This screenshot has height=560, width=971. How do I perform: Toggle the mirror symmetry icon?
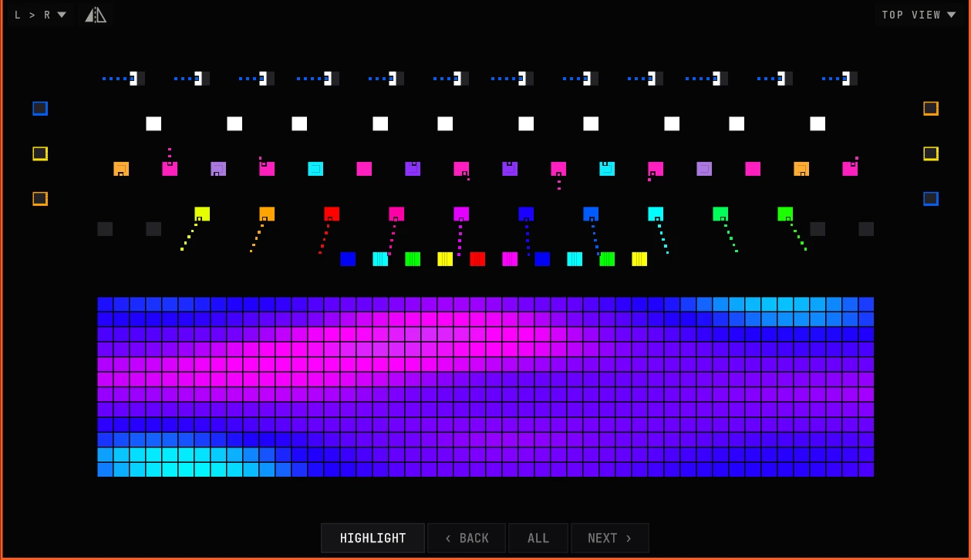pyautogui.click(x=96, y=15)
